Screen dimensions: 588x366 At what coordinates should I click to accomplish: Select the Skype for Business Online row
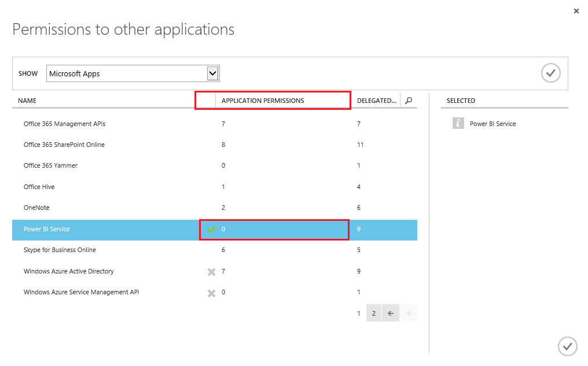215,250
